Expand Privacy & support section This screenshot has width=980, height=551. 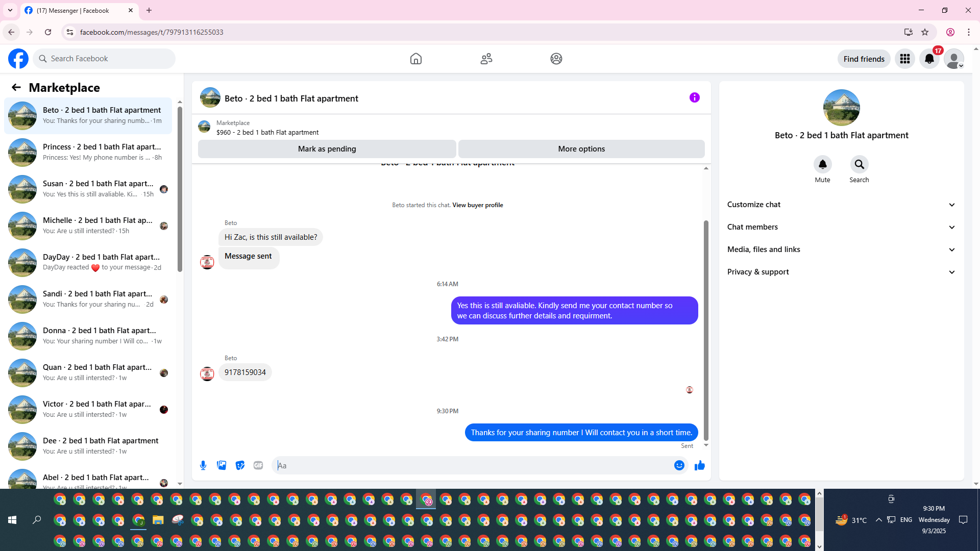pyautogui.click(x=841, y=272)
